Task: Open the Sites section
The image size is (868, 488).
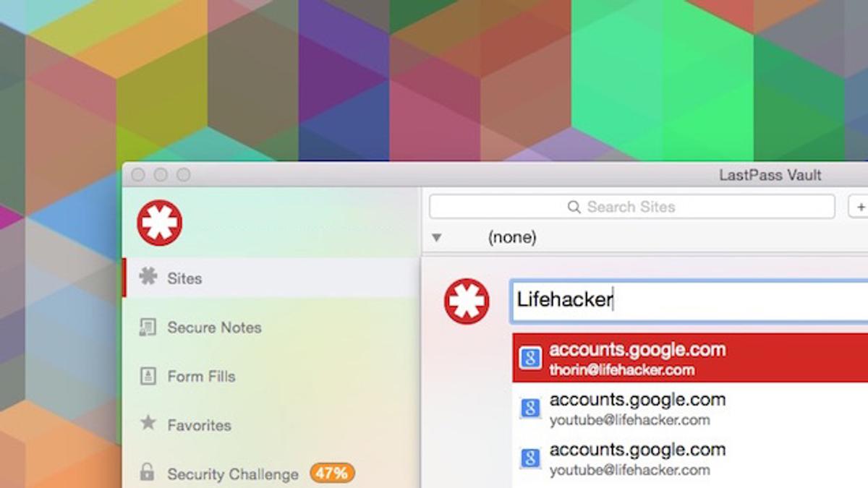Action: [271, 278]
